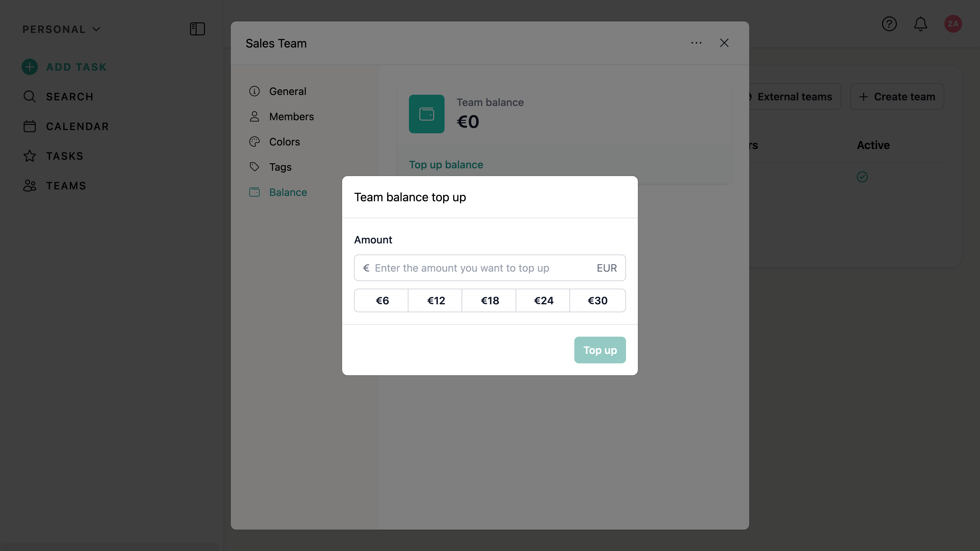The image size is (980, 551).
Task: Open the help question mark icon
Action: click(889, 24)
